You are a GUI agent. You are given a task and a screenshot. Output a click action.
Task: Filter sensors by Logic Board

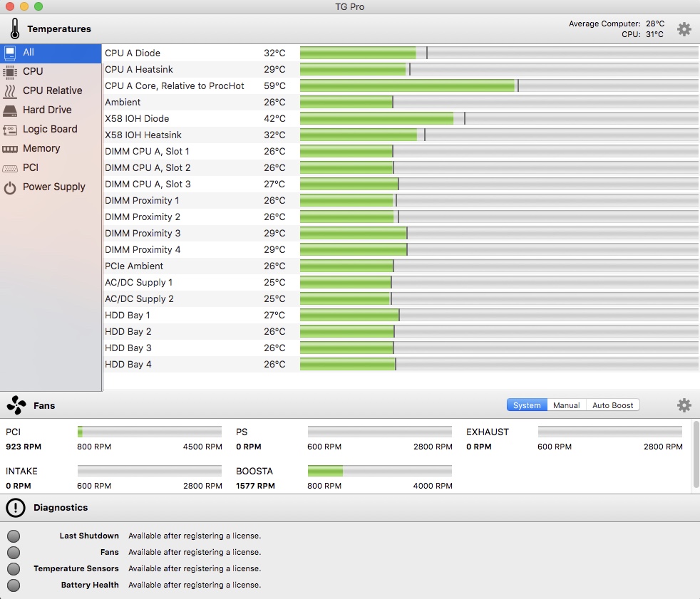pos(51,129)
